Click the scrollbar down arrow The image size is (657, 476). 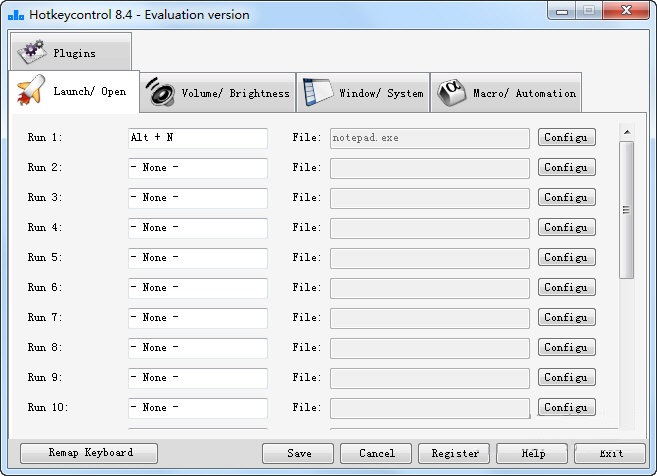coord(627,424)
